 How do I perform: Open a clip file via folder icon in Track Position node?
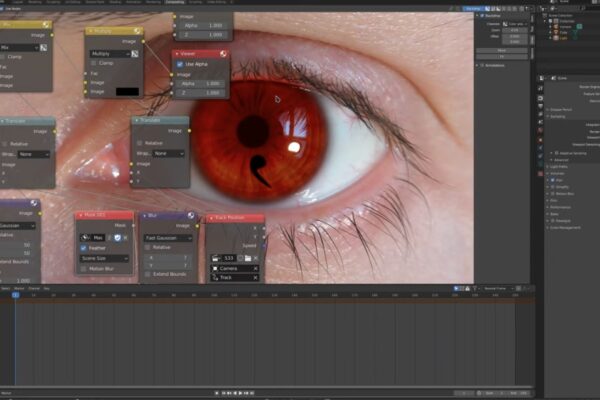click(248, 258)
